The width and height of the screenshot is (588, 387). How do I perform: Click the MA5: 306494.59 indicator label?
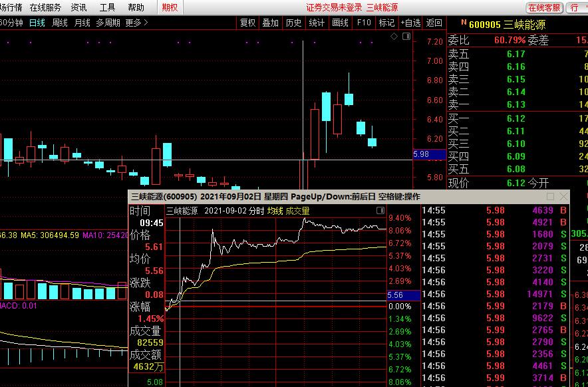click(x=50, y=235)
